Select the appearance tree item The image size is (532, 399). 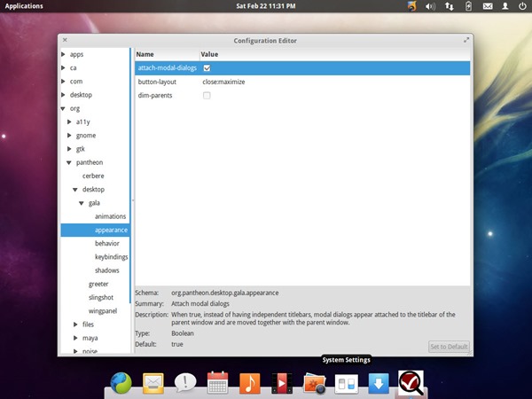[x=112, y=230]
